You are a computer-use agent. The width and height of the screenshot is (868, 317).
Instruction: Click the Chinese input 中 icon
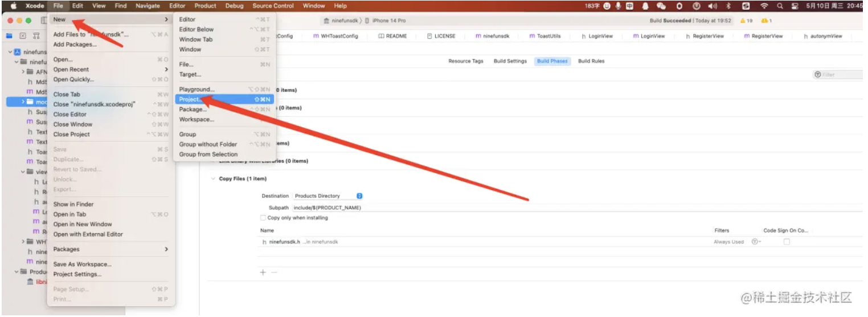tap(630, 6)
